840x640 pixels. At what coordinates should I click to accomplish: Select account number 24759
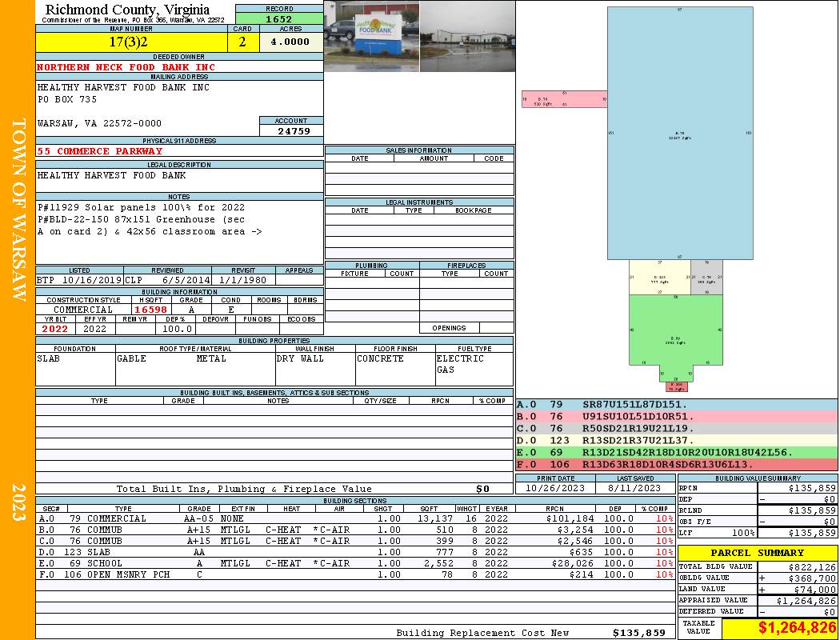293,130
